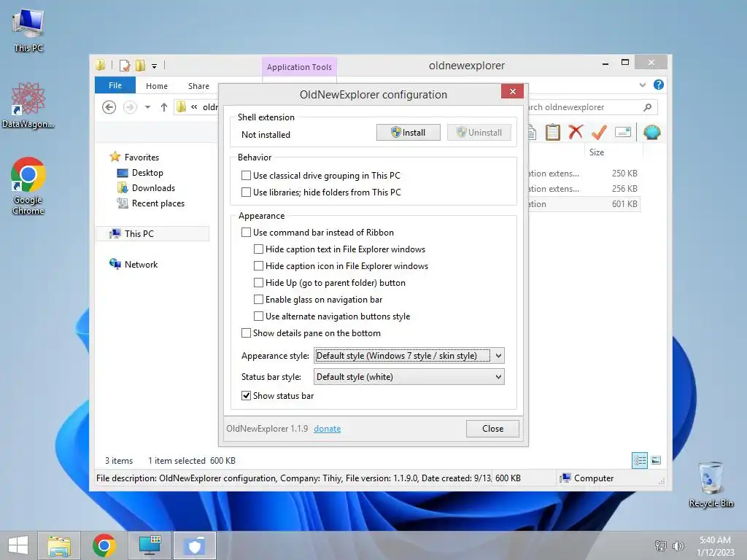The width and height of the screenshot is (747, 560).
Task: Enable classical drive grouping in This PC
Action: [x=246, y=176]
